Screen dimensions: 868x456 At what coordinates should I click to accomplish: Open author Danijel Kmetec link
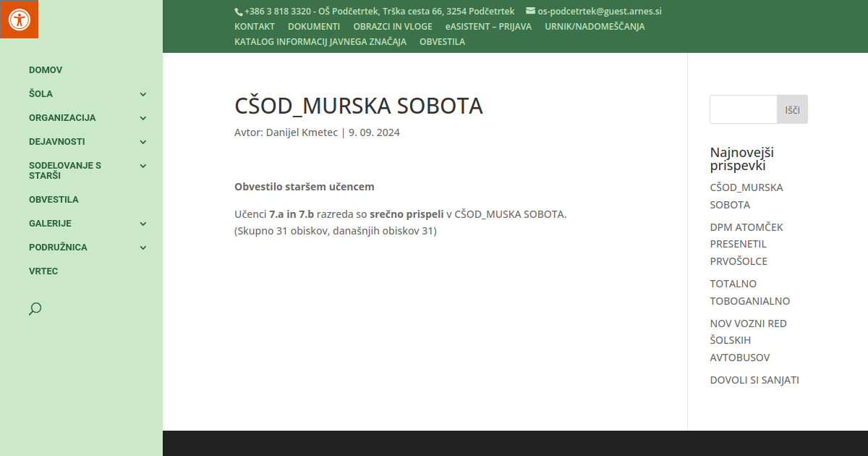pyautogui.click(x=302, y=132)
